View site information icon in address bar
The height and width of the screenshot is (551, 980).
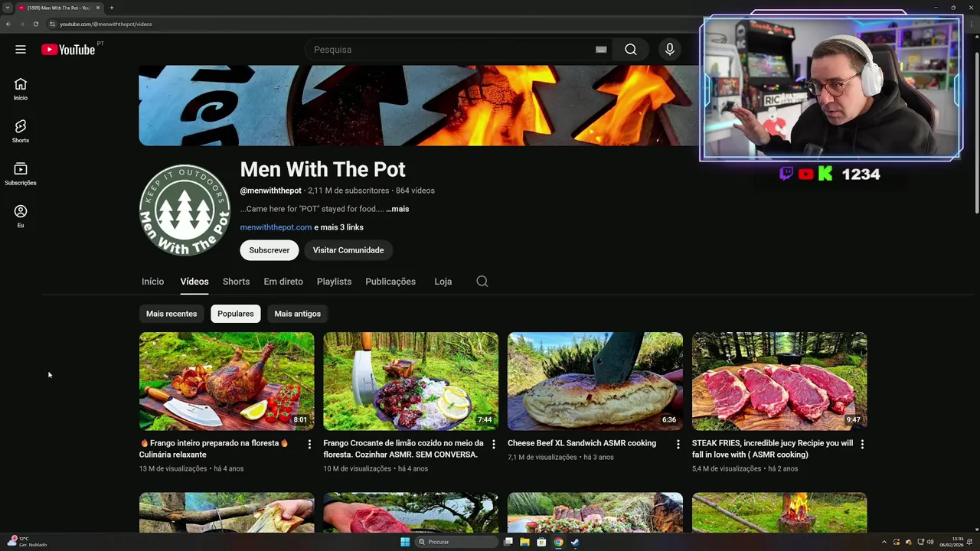52,24
